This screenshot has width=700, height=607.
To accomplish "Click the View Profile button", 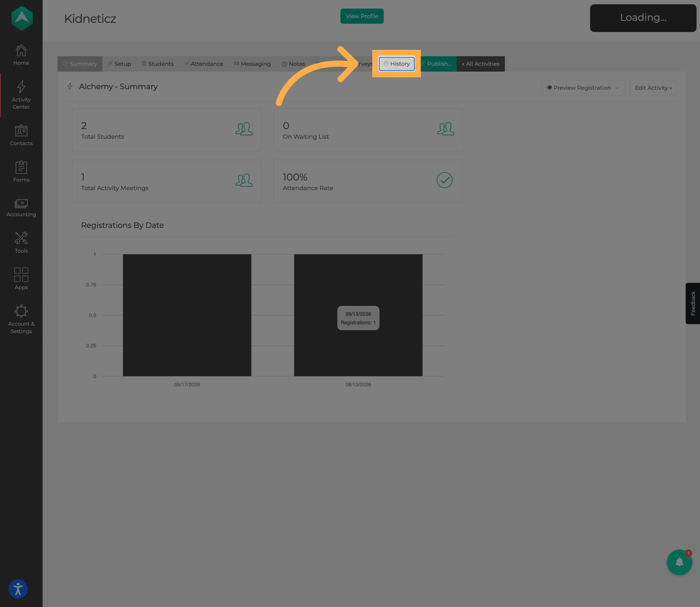I will coord(362,16).
